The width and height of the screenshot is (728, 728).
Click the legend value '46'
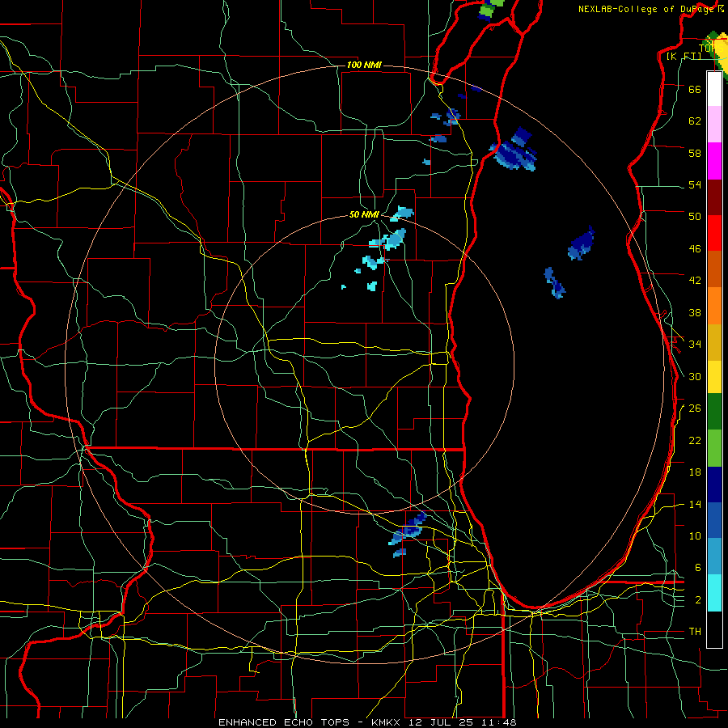[695, 248]
